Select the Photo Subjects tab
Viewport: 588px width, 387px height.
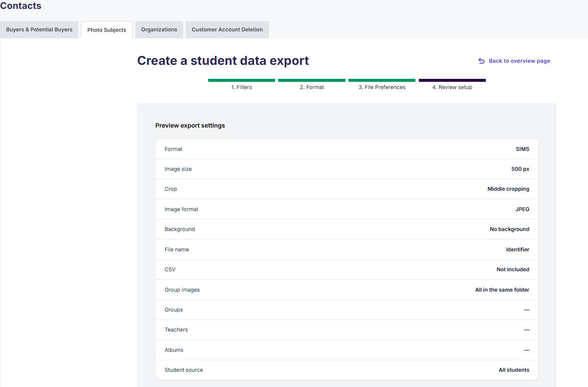[107, 30]
